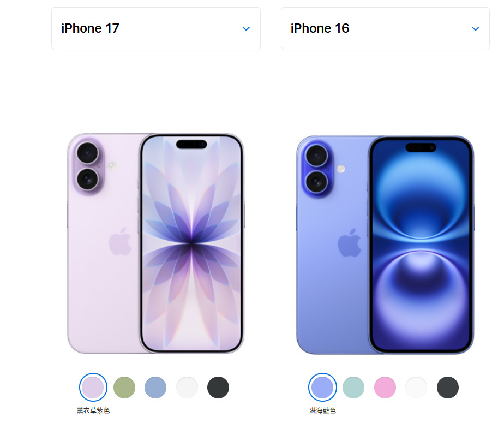Image resolution: width=504 pixels, height=423 pixels.
Task: Click the iPhone 17 heading text
Action: [91, 28]
